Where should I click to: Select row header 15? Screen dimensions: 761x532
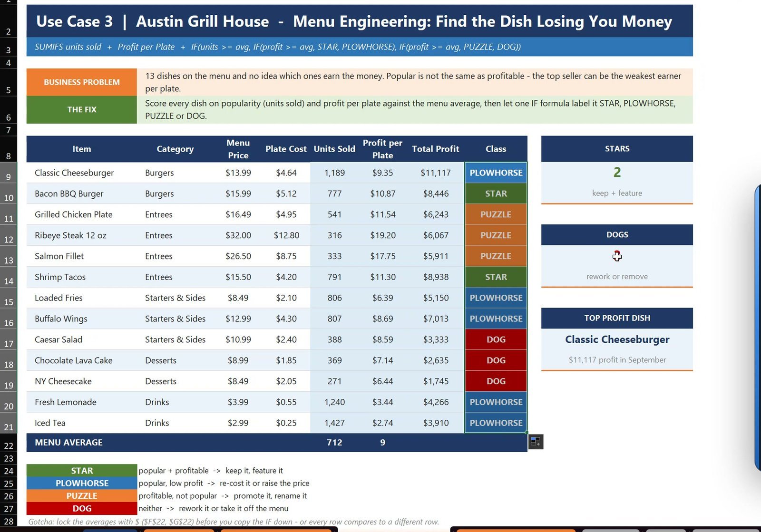point(9,298)
